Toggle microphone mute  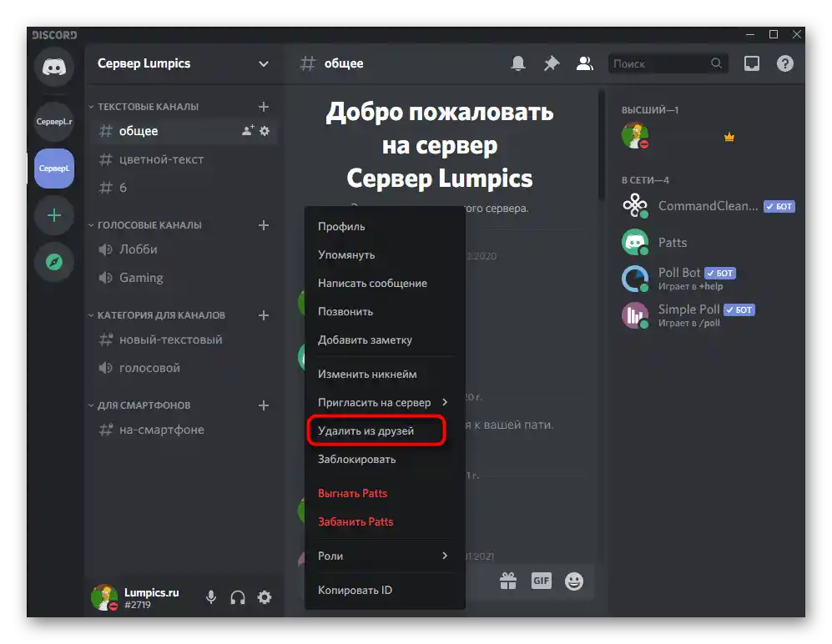[211, 597]
